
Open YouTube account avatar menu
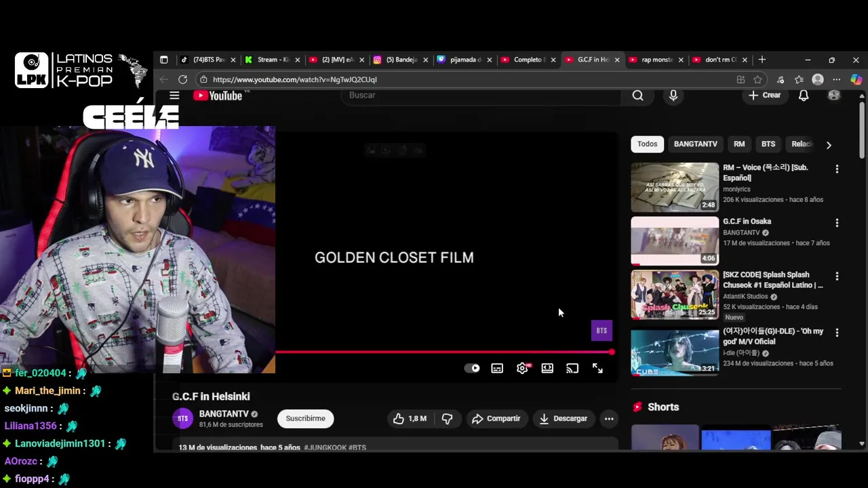pyautogui.click(x=834, y=96)
